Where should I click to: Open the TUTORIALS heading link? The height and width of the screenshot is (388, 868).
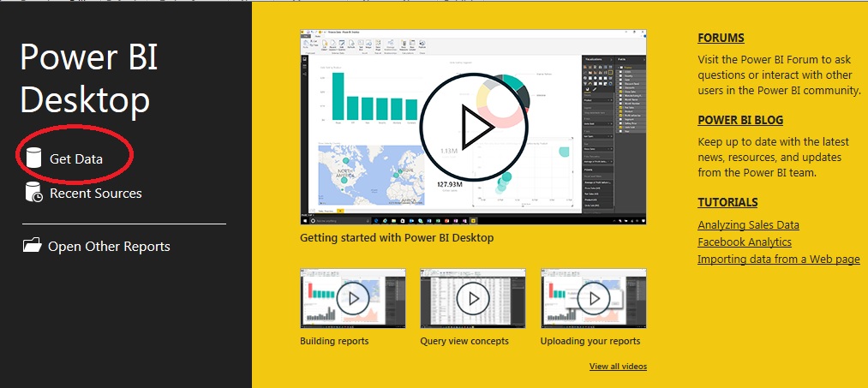click(x=727, y=203)
